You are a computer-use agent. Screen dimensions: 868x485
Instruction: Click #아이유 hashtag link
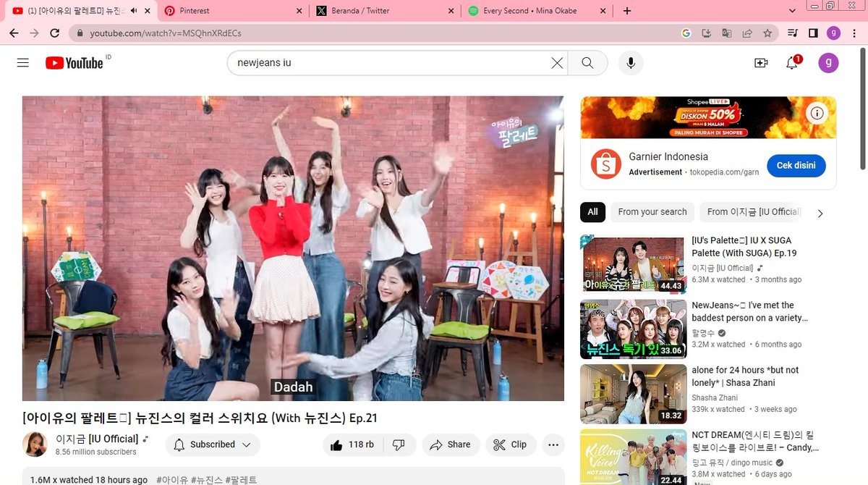point(172,480)
